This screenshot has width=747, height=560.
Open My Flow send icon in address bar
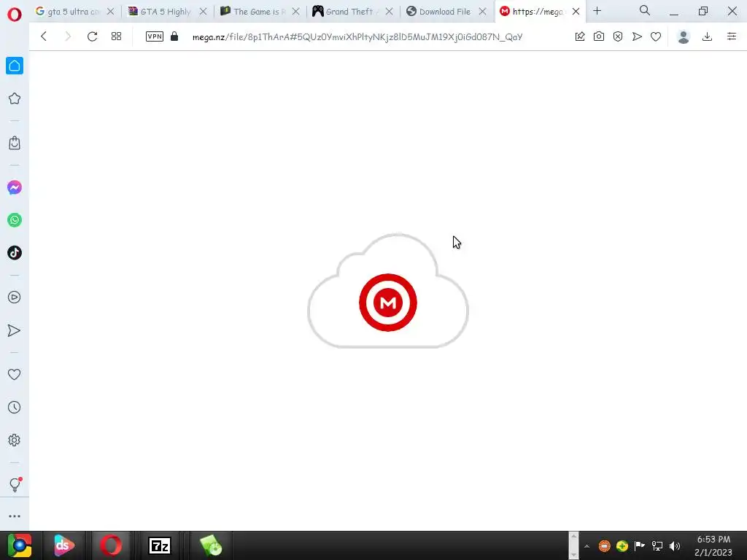pos(637,36)
